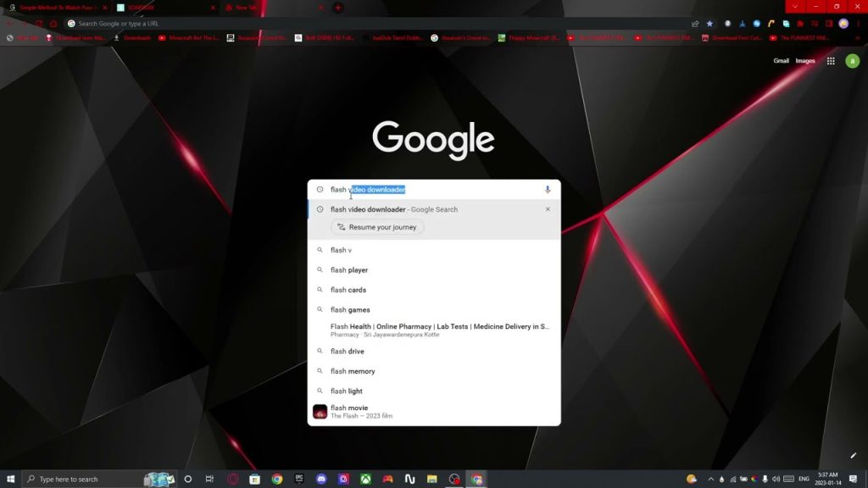Click the Customize Chrome pencil icon
The image size is (868, 488).
pyautogui.click(x=853, y=456)
